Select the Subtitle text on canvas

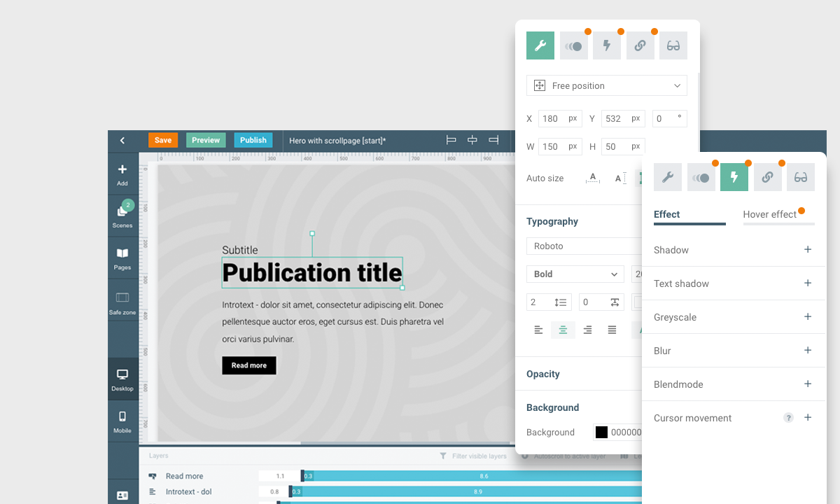point(240,250)
